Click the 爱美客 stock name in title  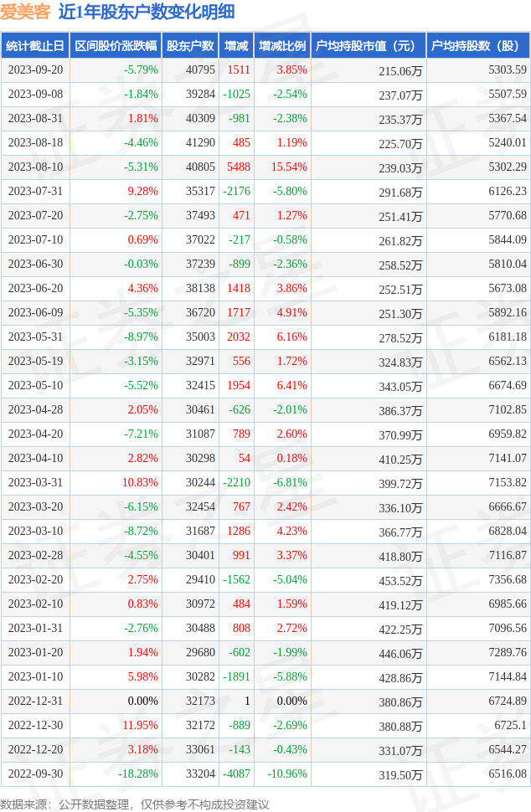(x=25, y=12)
